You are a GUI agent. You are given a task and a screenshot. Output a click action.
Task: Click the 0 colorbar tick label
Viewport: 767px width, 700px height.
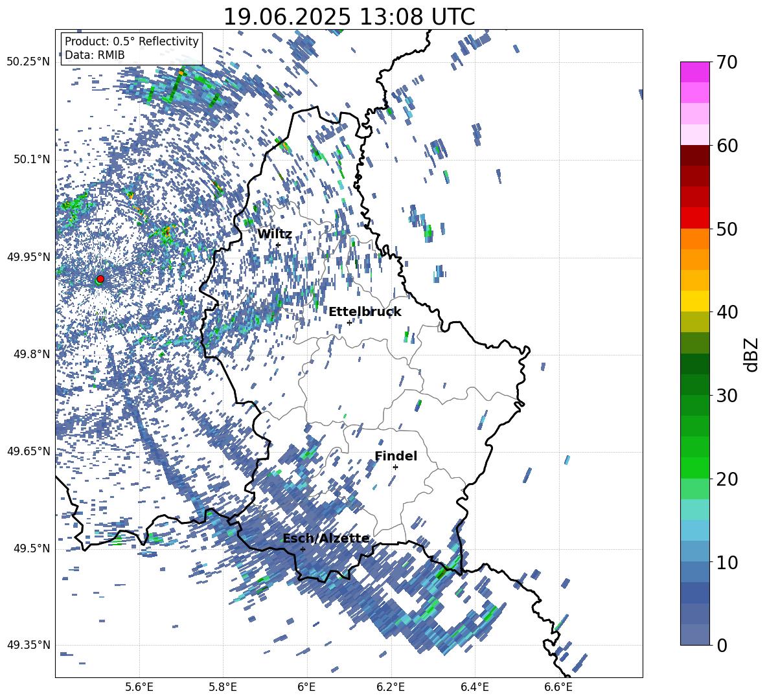pos(722,645)
